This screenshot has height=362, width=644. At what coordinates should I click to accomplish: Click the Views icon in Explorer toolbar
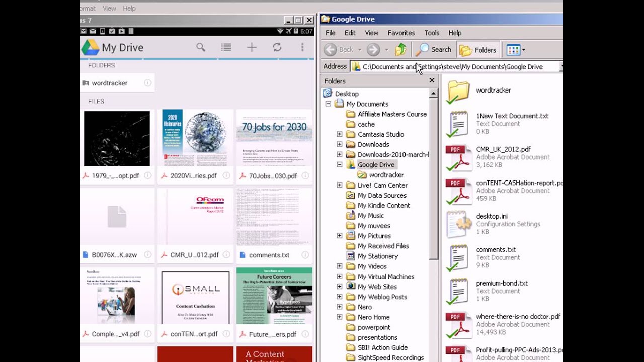[x=513, y=50]
